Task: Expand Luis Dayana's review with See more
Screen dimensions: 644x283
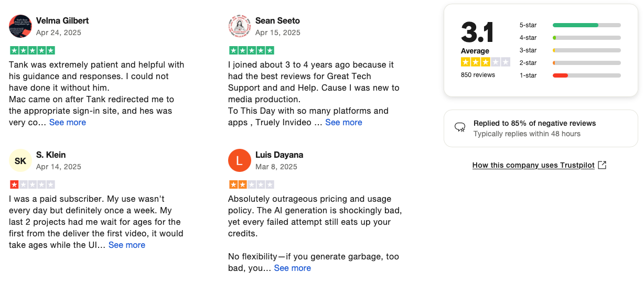Action: pos(292,268)
